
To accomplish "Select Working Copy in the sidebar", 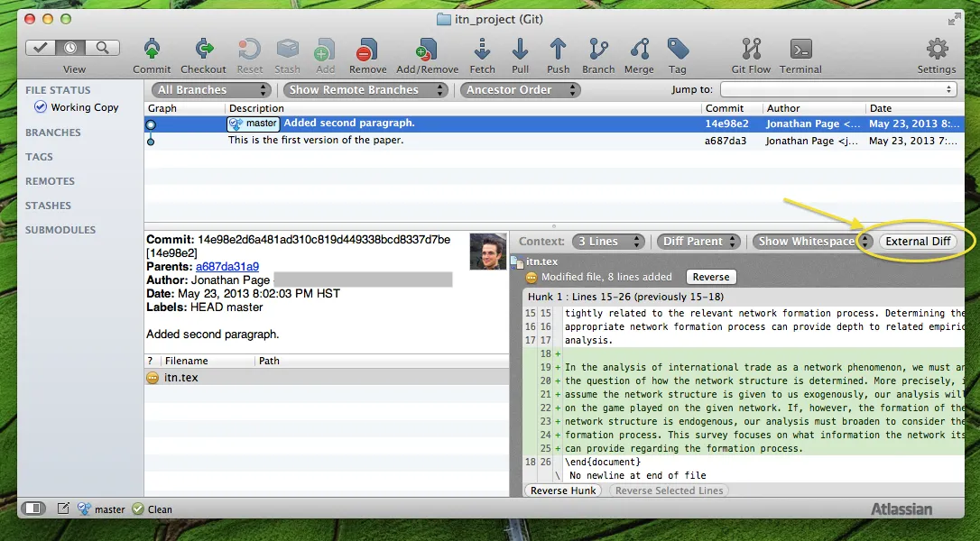I will click(87, 107).
